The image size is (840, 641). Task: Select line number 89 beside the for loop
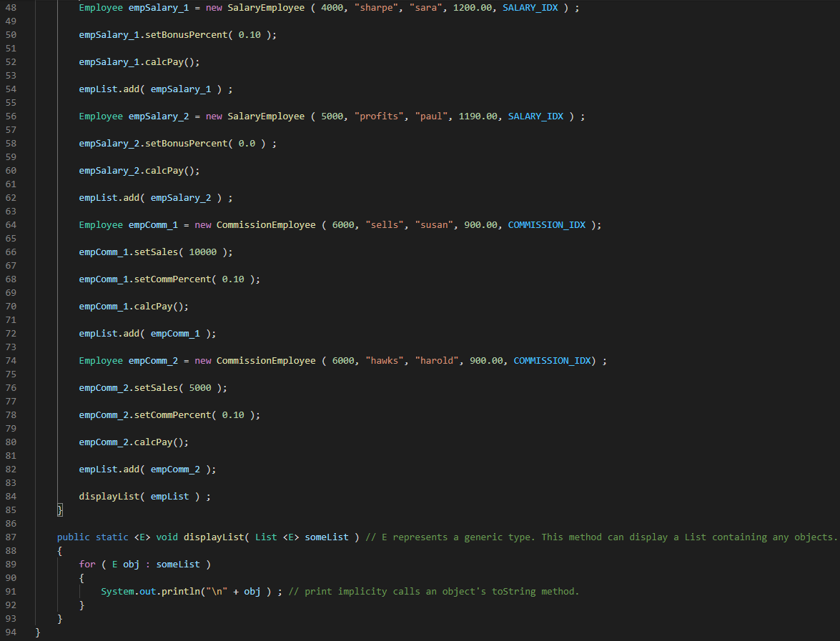10,564
